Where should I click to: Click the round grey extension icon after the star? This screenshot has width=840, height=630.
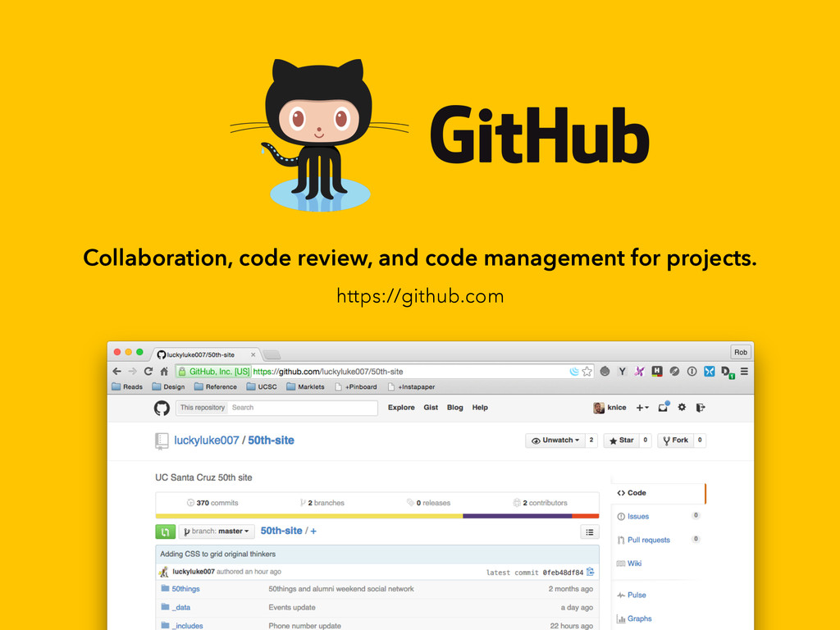pyautogui.click(x=605, y=372)
